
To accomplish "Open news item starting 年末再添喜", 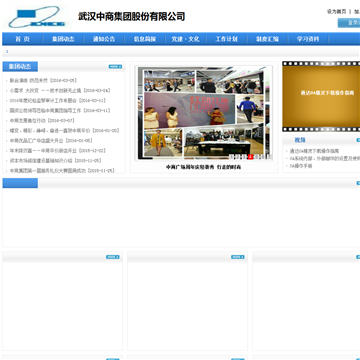I will coord(57,151).
